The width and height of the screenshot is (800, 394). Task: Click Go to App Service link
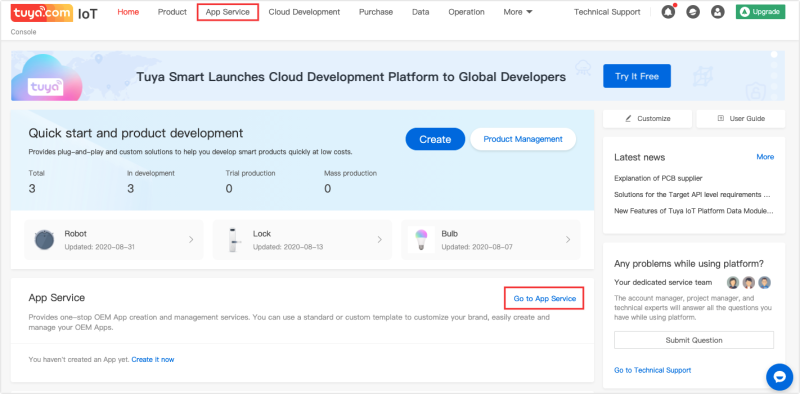[544, 299]
